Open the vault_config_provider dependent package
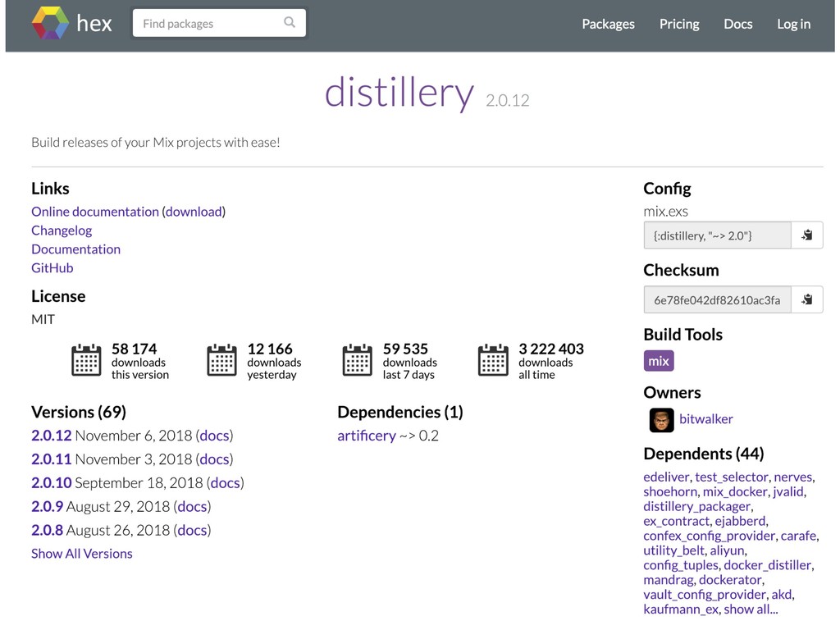 point(705,594)
